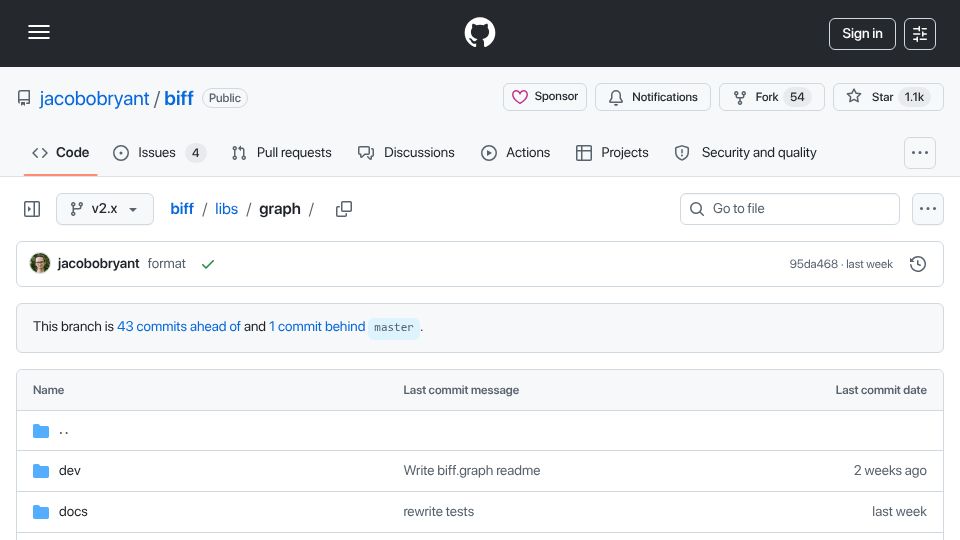Open the biff repository name link
Viewport: 960px width, 540px height.
click(x=179, y=99)
